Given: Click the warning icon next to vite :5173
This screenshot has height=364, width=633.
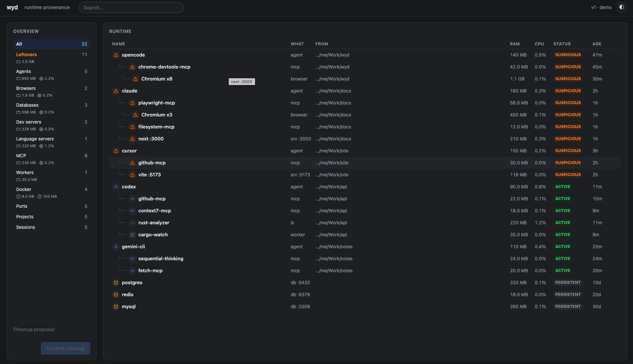Looking at the screenshot, I should (132, 175).
